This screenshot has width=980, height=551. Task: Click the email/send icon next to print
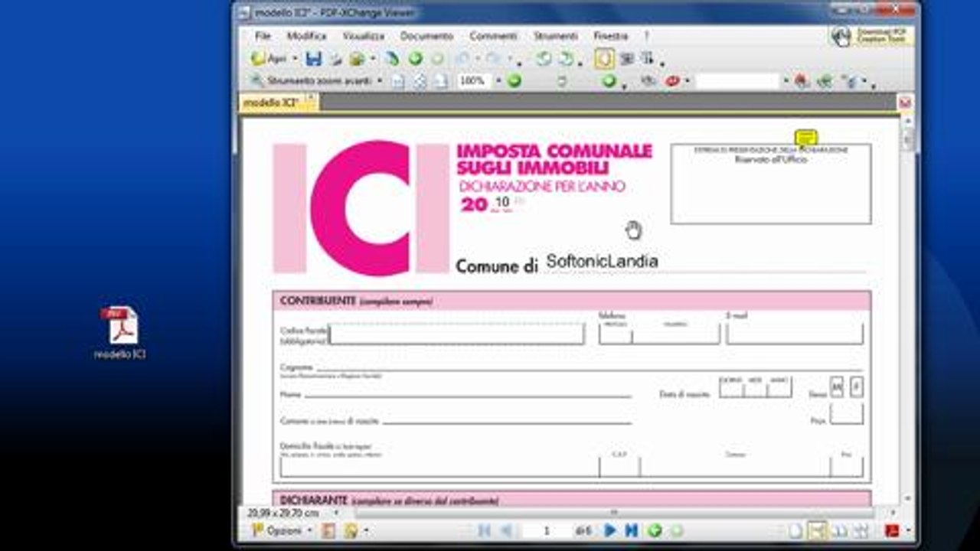point(357,59)
